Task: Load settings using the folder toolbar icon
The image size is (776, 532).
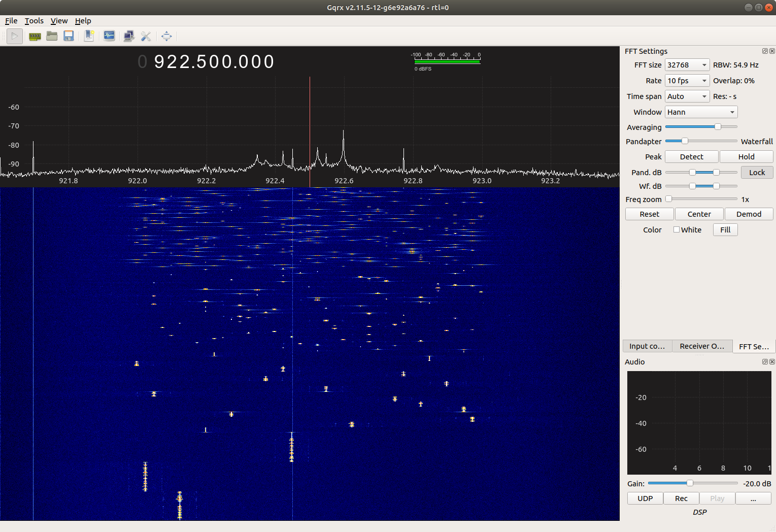Action: [x=51, y=36]
